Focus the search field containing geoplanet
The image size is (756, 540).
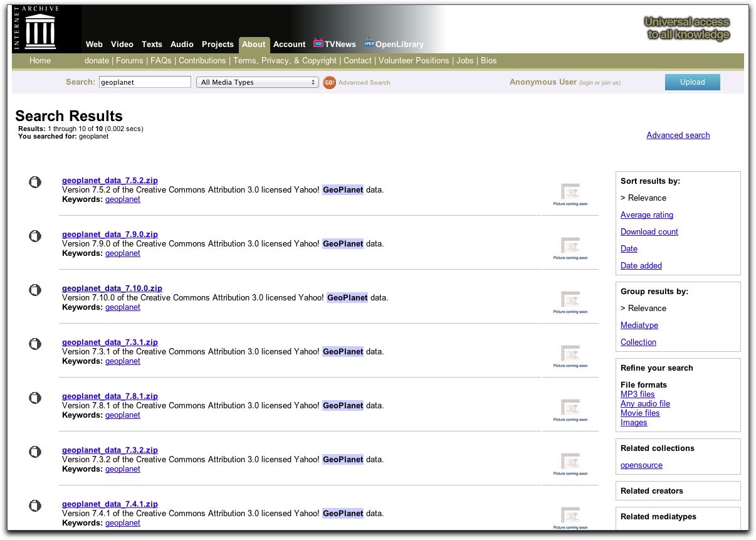click(x=145, y=82)
